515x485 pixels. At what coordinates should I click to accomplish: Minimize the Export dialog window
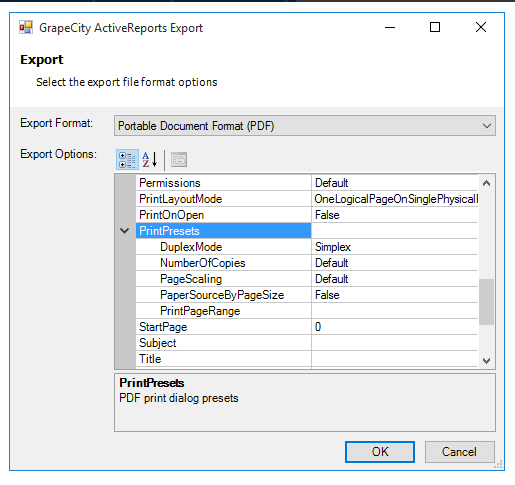click(x=390, y=27)
